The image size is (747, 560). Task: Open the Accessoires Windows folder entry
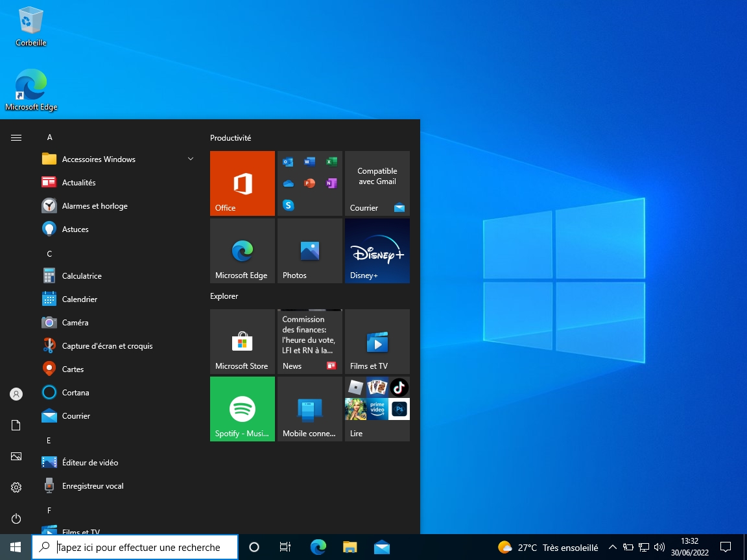coord(118,159)
